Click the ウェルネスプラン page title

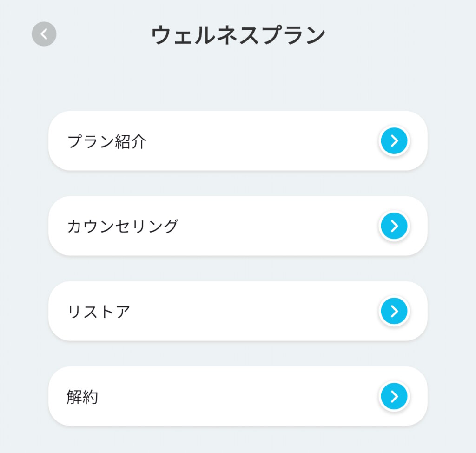pos(238,35)
